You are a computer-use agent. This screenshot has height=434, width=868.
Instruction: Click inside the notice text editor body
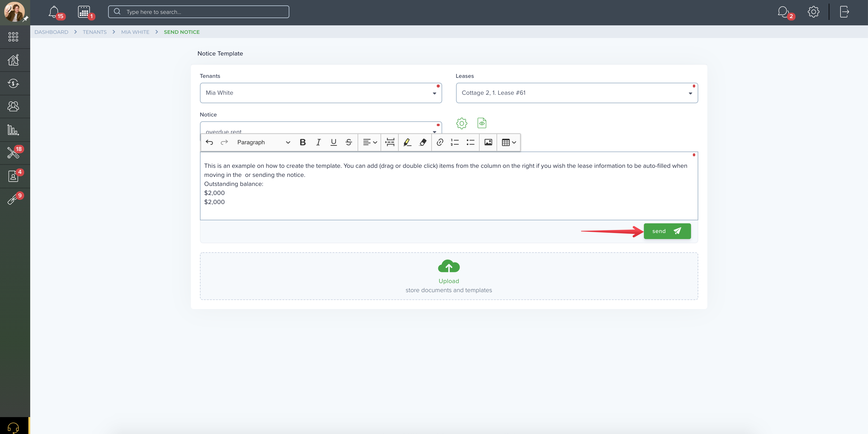coord(449,186)
